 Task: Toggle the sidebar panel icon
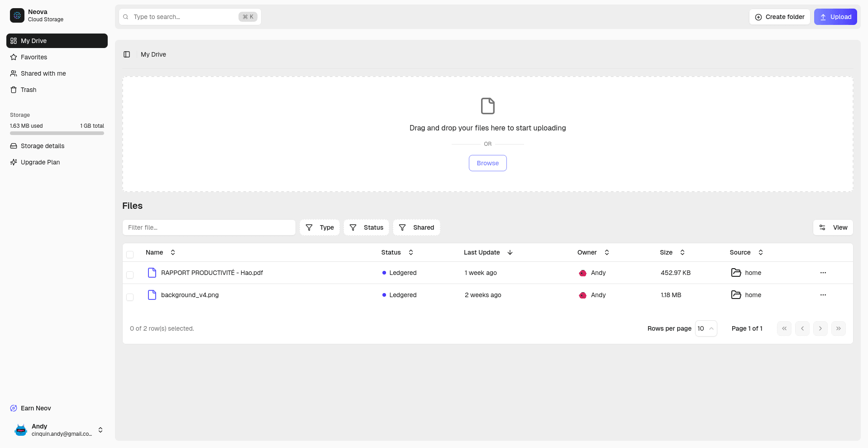point(127,54)
